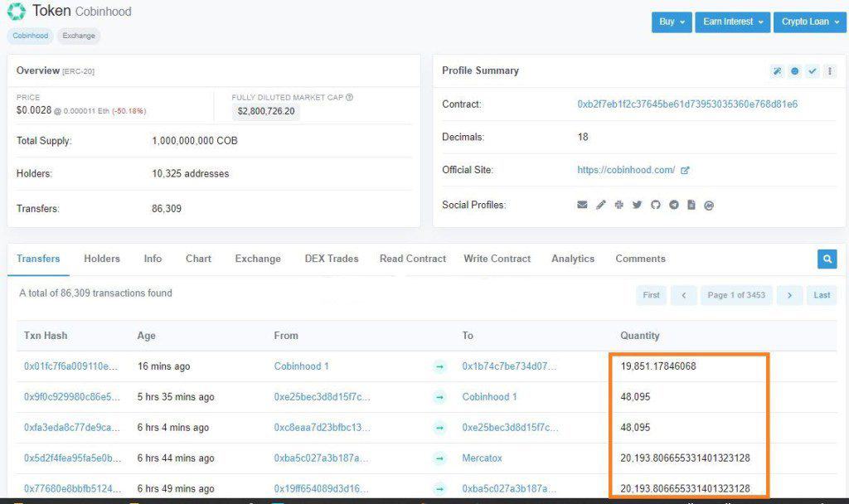Switch to the Holders tab
This screenshot has height=504, width=849.
101,259
